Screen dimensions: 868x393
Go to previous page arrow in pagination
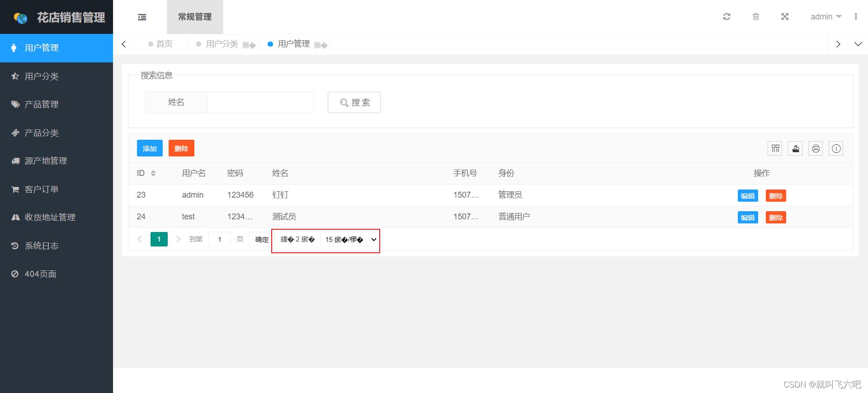point(140,239)
